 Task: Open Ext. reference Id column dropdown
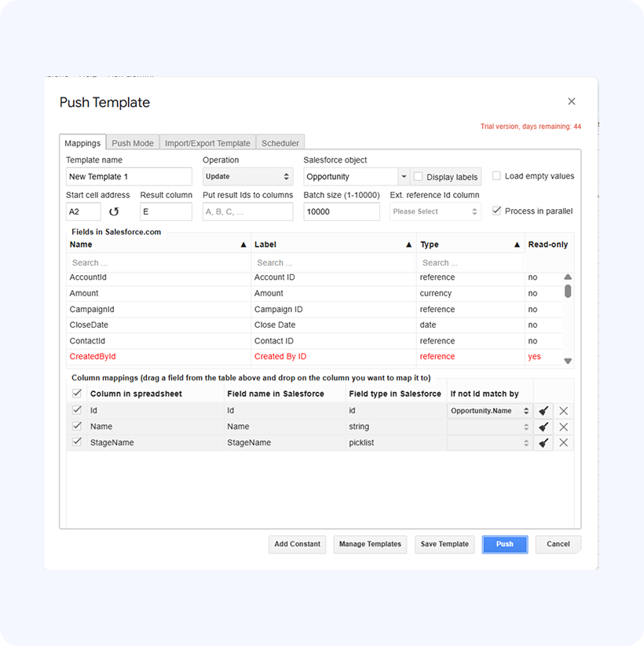tap(435, 211)
